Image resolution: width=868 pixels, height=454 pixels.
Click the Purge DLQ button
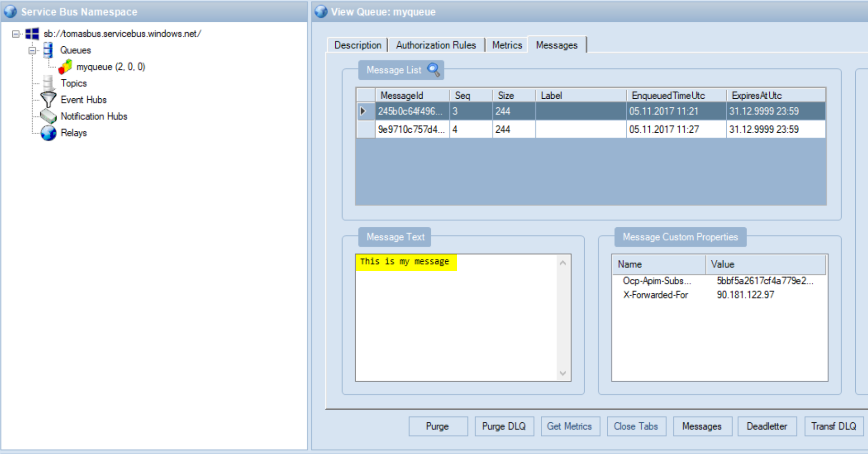click(504, 426)
